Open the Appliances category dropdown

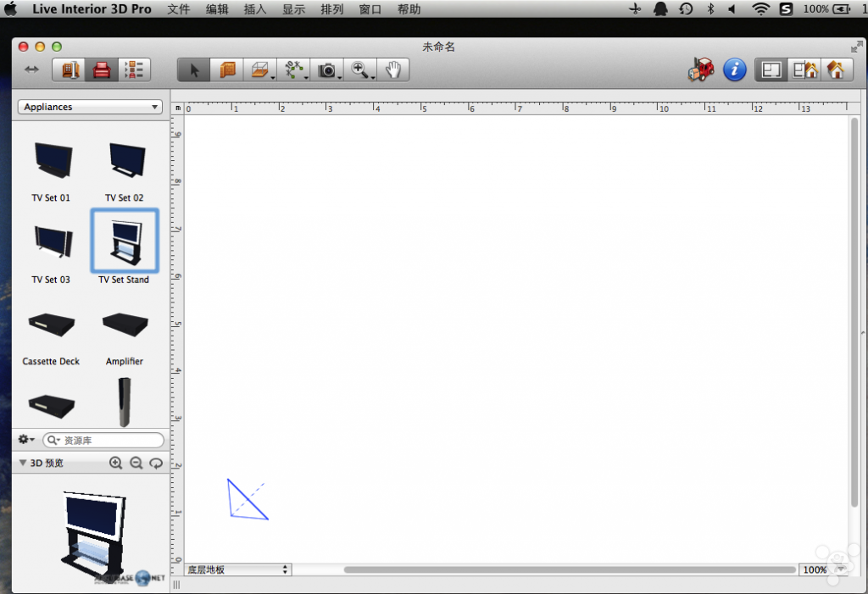pyautogui.click(x=90, y=107)
